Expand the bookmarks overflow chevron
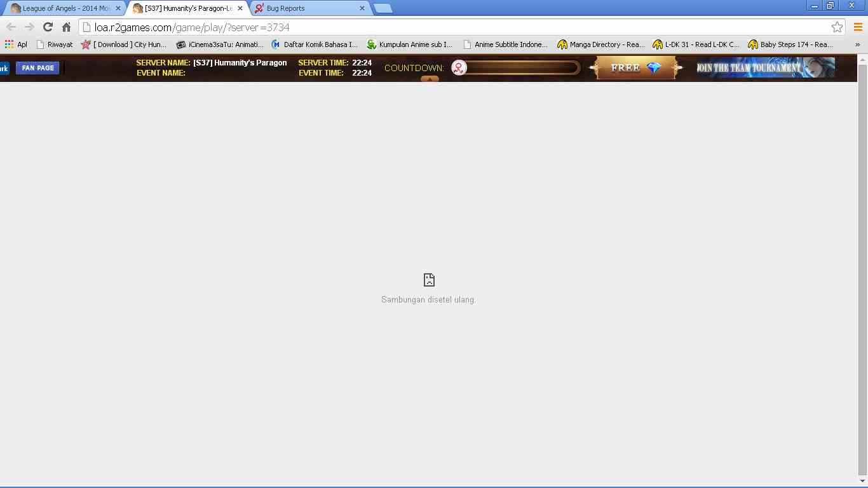This screenshot has width=868, height=488. (857, 44)
